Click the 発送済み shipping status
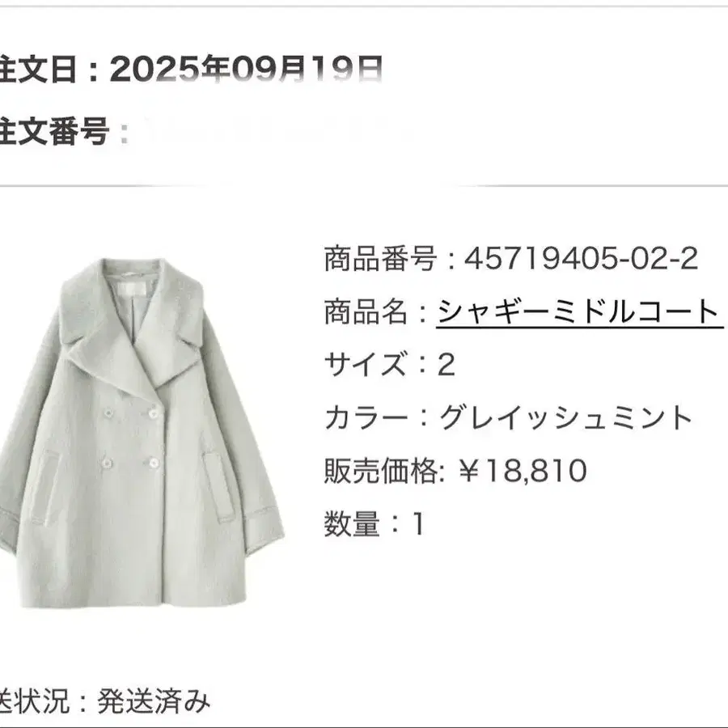 [x=154, y=700]
